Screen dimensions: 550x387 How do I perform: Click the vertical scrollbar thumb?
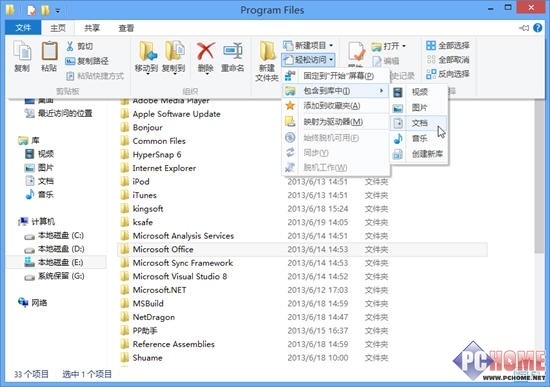(540, 175)
